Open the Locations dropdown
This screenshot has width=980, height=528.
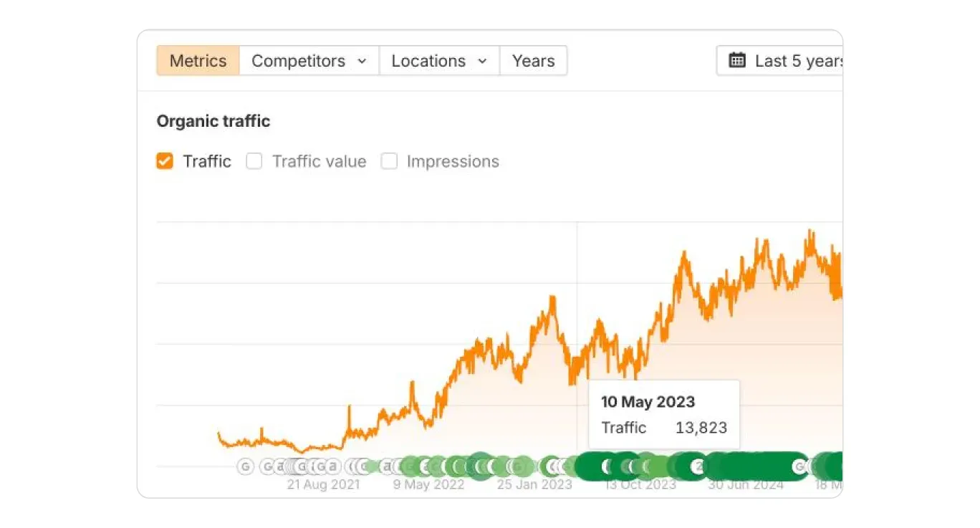point(439,61)
